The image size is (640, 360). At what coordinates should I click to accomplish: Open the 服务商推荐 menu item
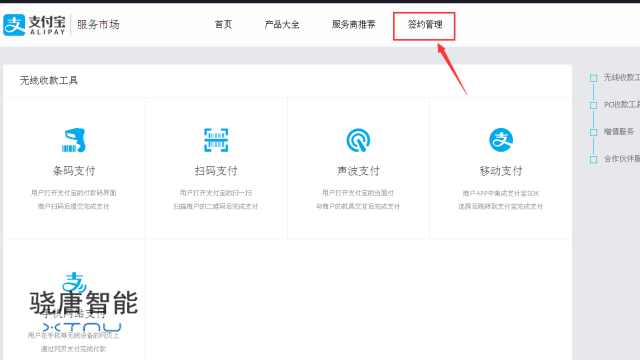(x=353, y=24)
